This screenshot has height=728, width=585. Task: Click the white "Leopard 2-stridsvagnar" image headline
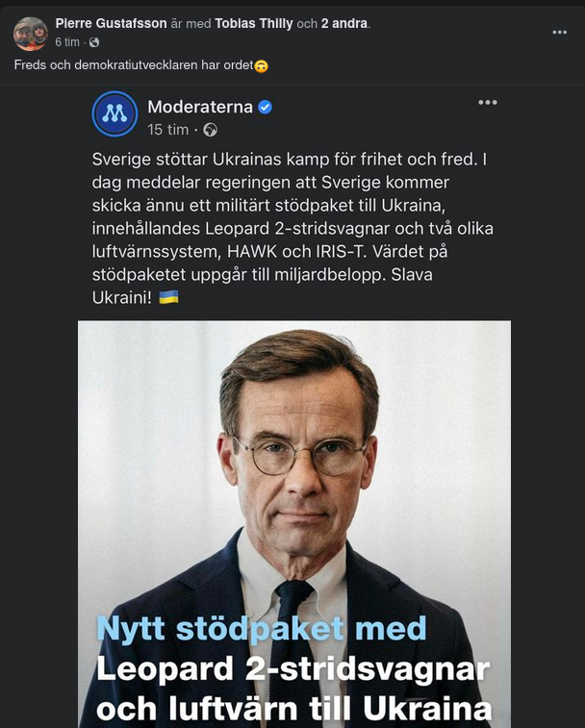(292, 669)
